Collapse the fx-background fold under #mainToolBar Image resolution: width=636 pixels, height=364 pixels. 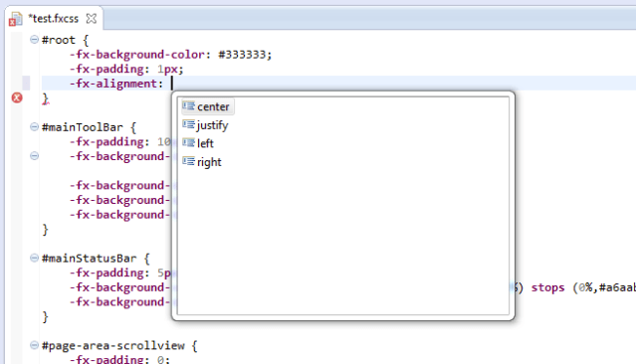[x=35, y=156]
